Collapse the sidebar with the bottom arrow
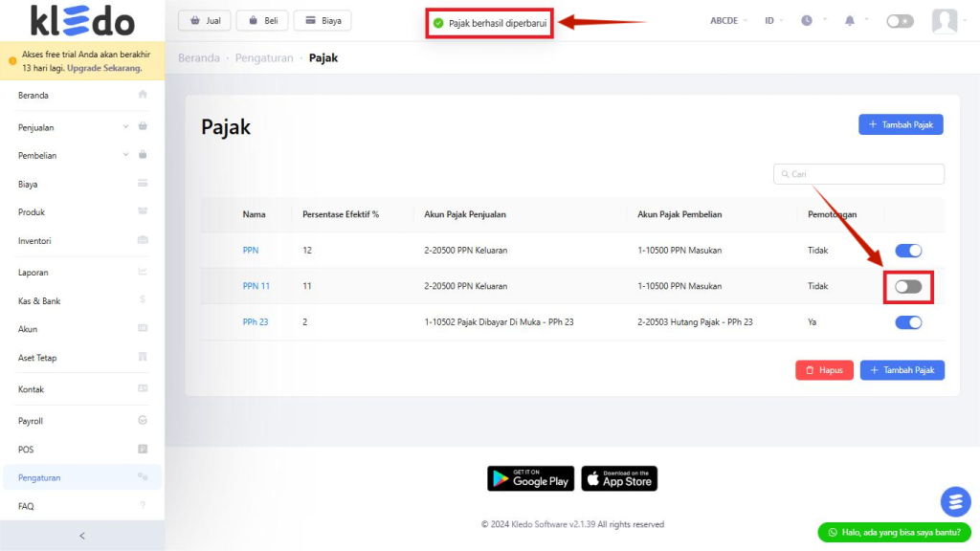The width and height of the screenshot is (980, 551). 82,536
